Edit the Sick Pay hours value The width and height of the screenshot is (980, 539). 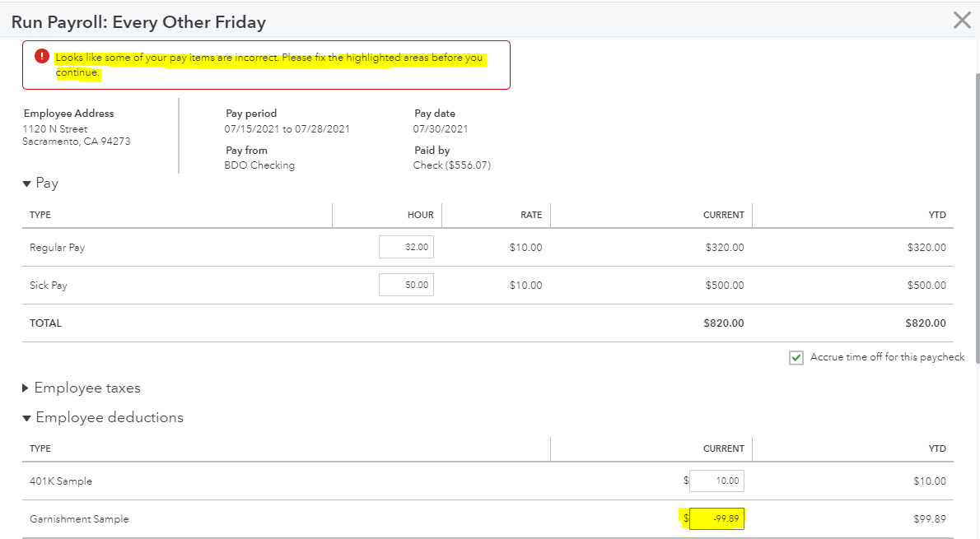pyautogui.click(x=406, y=284)
